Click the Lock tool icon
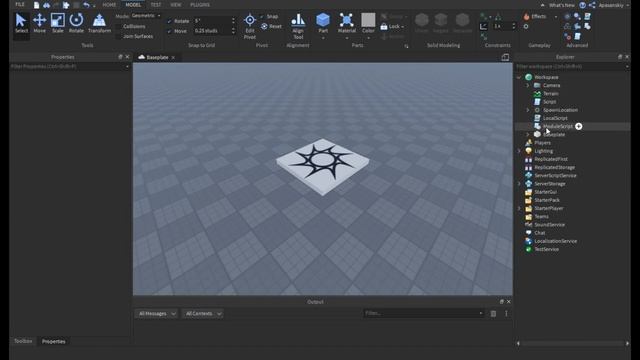 pyautogui.click(x=384, y=27)
